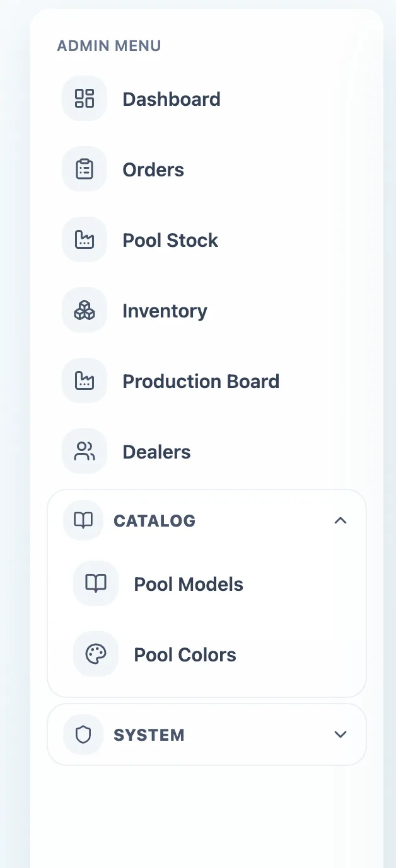Click the Pool Models book icon
Viewport: 396px width, 868px height.
95,583
